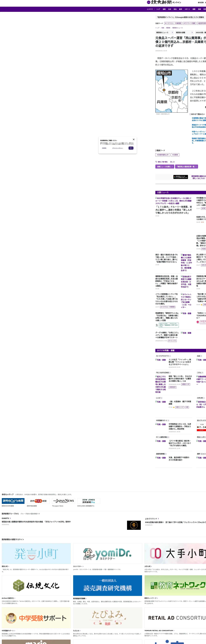Click the #京都府福知山市 related tag
206x644 pixels.
[x=163, y=155]
